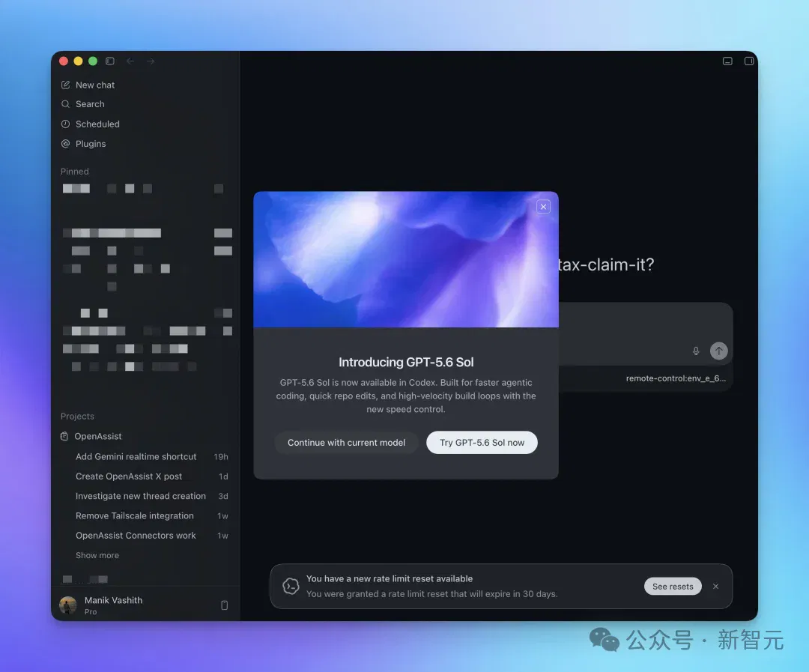Click the Introducing GPT-5.6 Sol heading
Screen dimensions: 809x672
(406, 363)
